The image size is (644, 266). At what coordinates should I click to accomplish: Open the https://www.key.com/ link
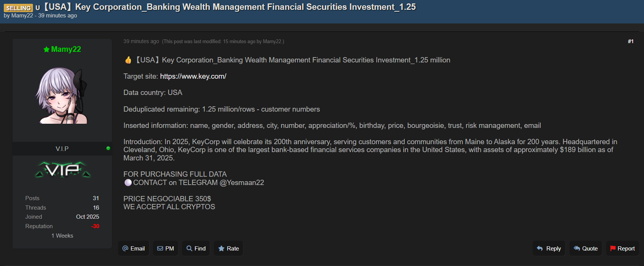193,76
